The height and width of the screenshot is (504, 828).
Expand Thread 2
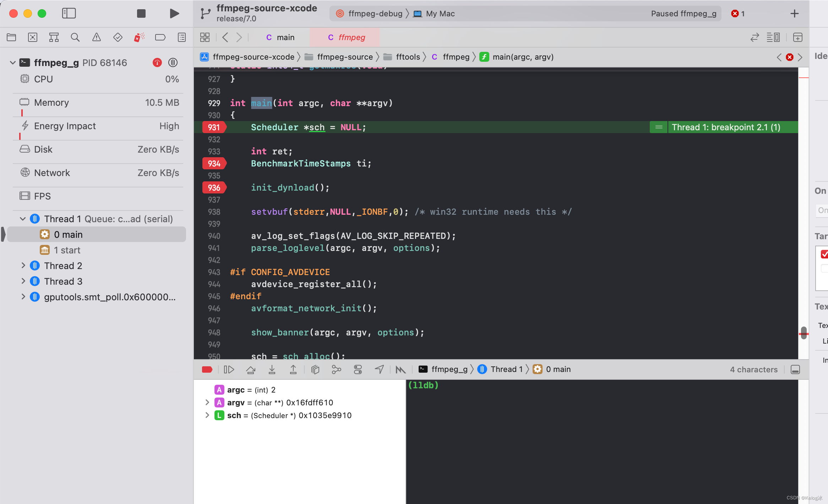(x=23, y=265)
